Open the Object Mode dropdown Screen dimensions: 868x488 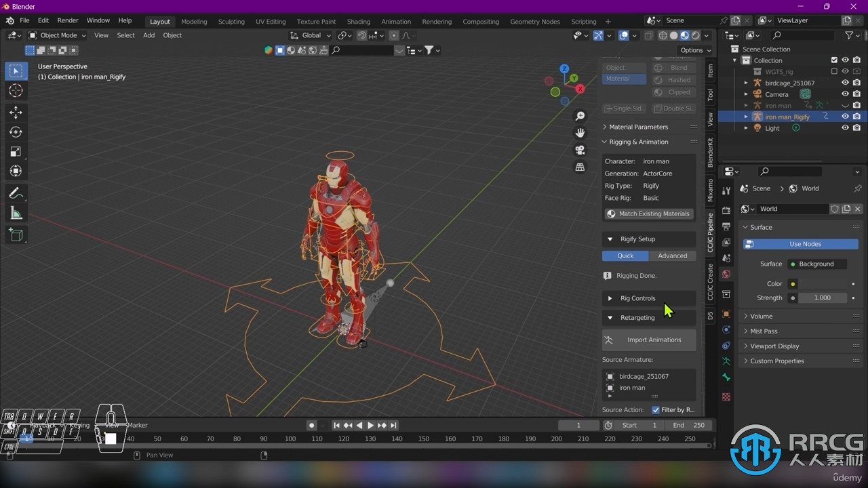coord(57,35)
